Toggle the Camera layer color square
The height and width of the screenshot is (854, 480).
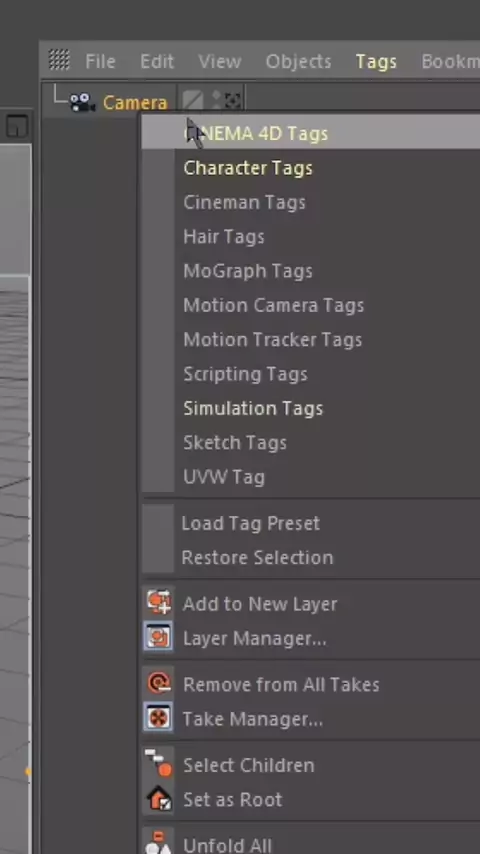192,101
